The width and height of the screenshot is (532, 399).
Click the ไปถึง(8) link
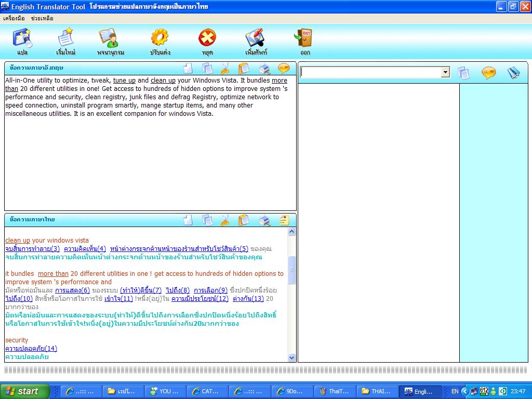point(178,290)
